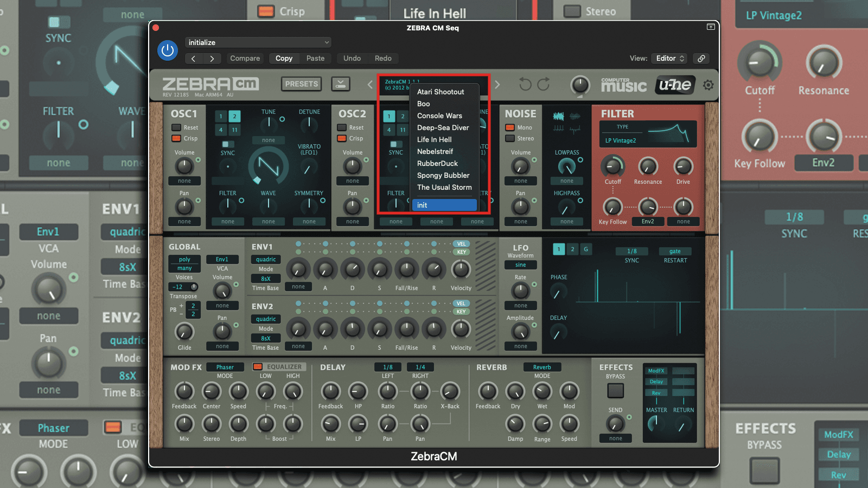Click the ENV1 VEL button

[x=461, y=244]
